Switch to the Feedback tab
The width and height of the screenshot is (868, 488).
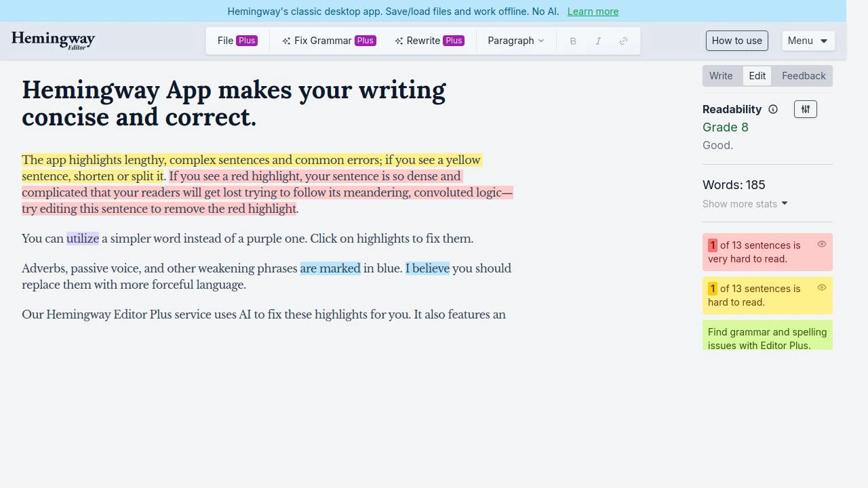click(x=803, y=76)
